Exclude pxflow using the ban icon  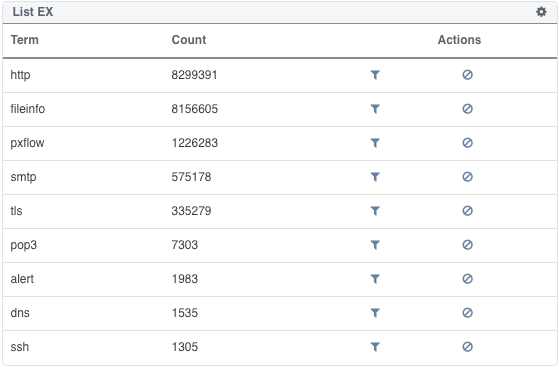[467, 143]
